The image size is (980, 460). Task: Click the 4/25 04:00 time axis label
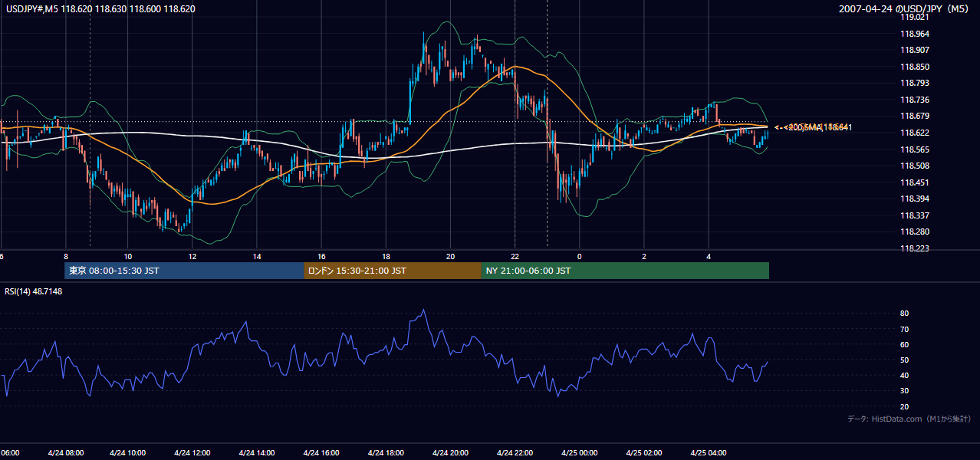tap(708, 452)
